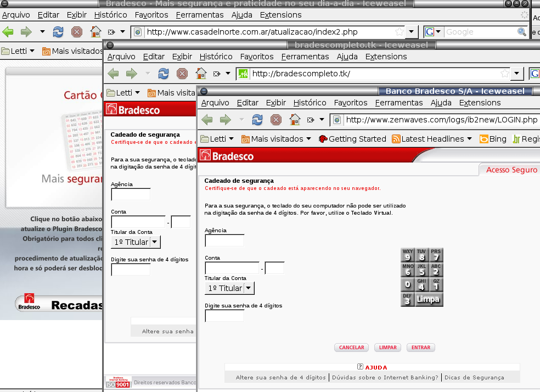
Task: Click Forward arrow in casadelnorte rear window
Action: [26, 32]
